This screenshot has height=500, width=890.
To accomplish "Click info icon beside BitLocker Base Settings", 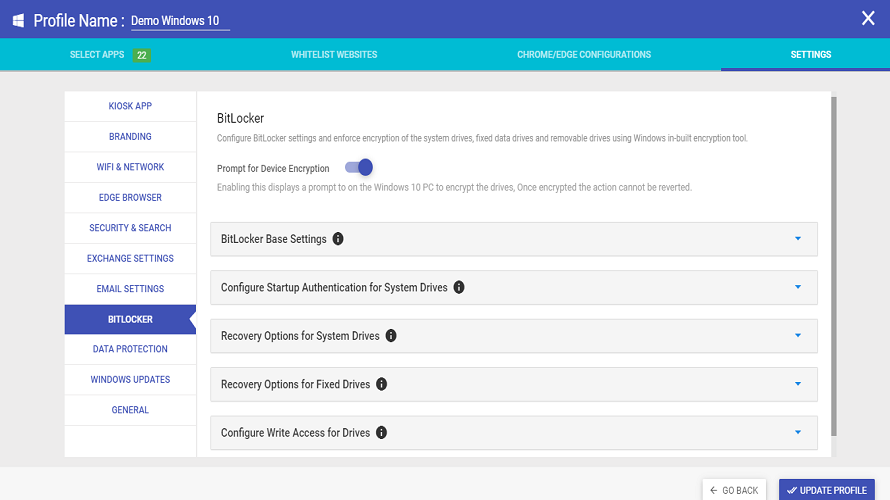I will pos(338,239).
